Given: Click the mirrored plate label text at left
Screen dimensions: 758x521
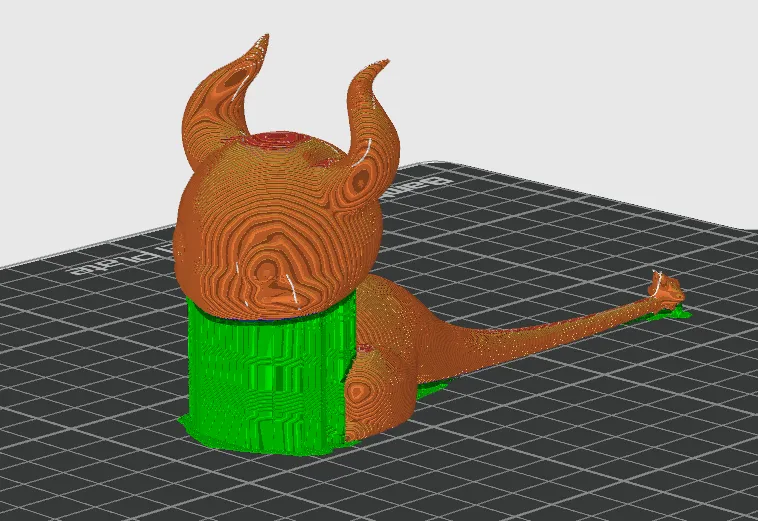Looking at the screenshot, I should click(x=121, y=259).
